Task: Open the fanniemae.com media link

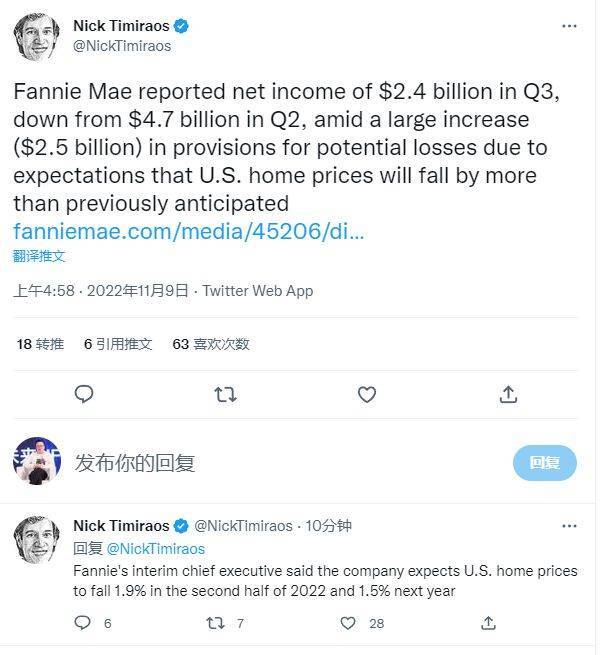Action: (188, 232)
